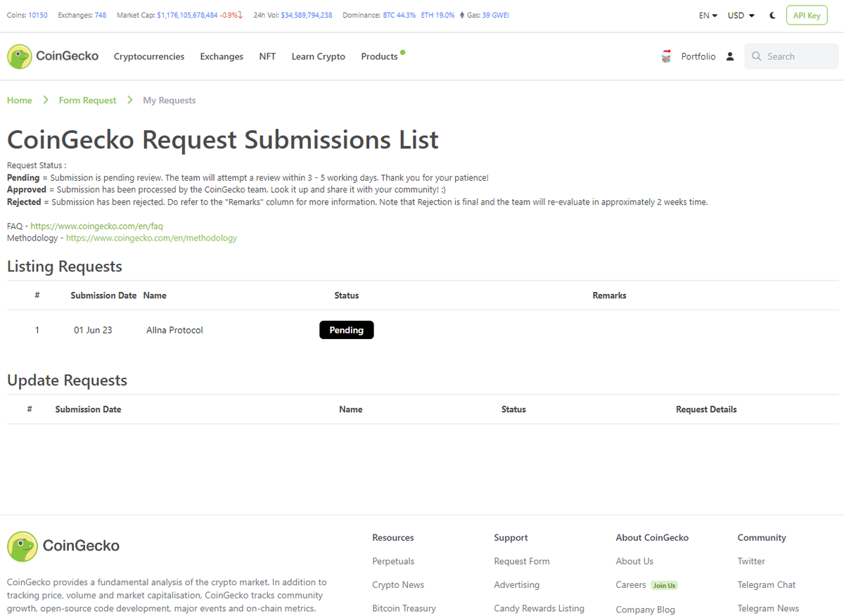Open the Exchanges menu
The height and width of the screenshot is (616, 844).
click(x=222, y=56)
